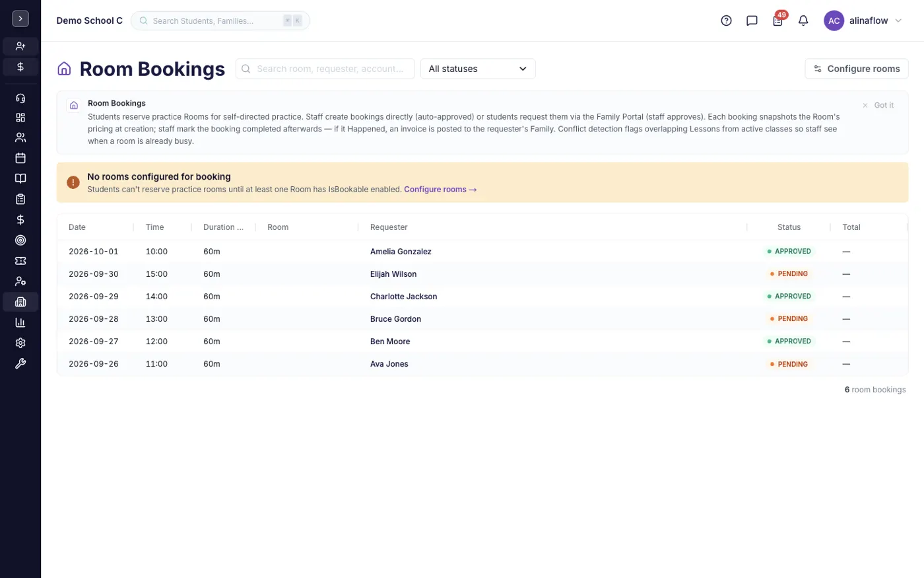Click the PENDING badge for Ava Jones
924x578 pixels.
click(x=789, y=364)
